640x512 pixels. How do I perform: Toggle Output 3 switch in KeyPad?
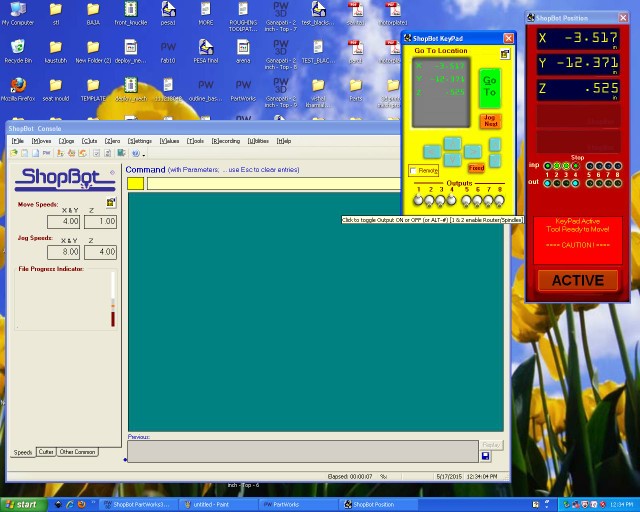pyautogui.click(x=440, y=200)
